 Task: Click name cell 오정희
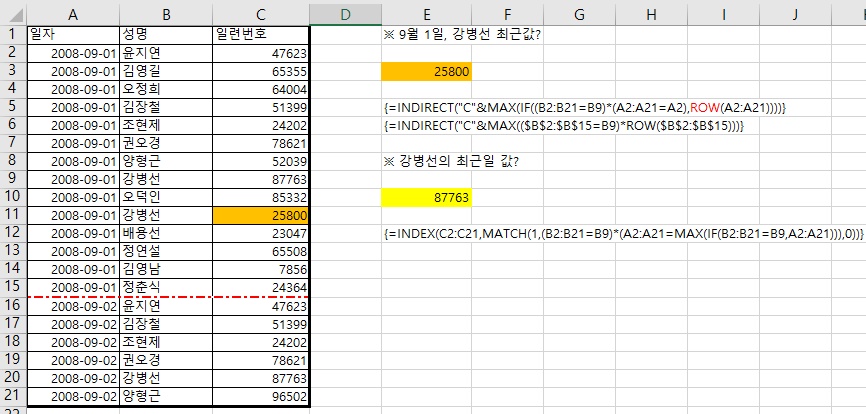pos(165,89)
